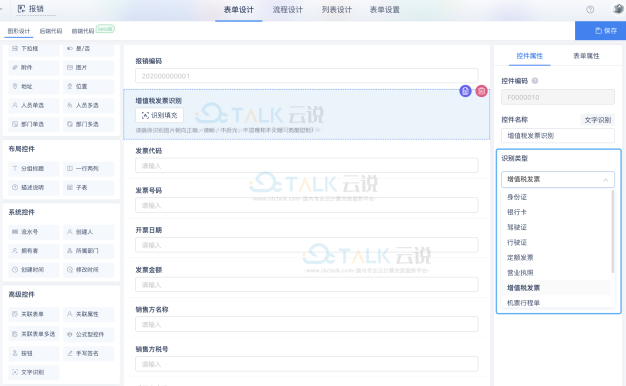This screenshot has width=626, height=386.
Task: Choose 营业执照 in recognition type list
Action: [x=520, y=273]
